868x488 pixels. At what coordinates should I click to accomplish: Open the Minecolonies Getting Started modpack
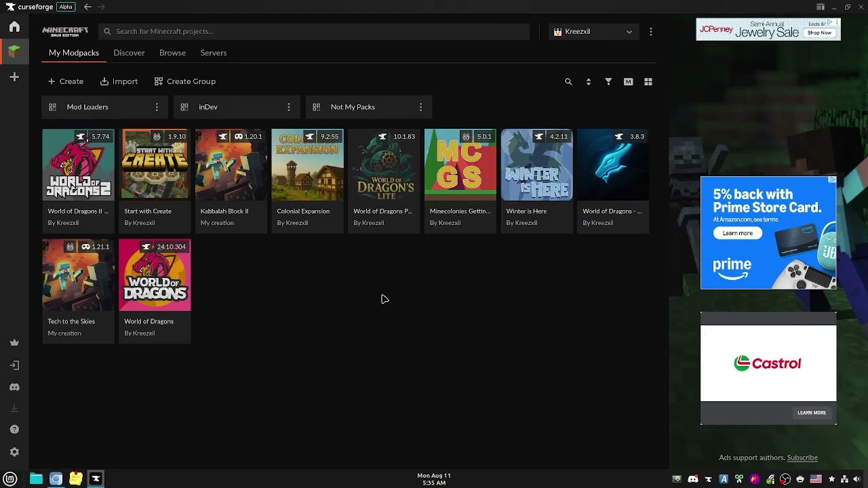point(460,181)
